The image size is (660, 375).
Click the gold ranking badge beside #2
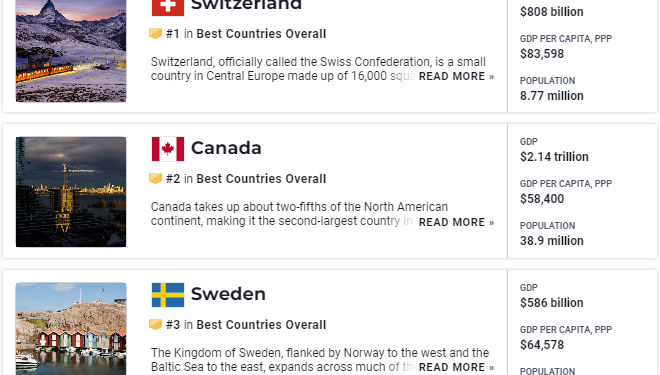tap(156, 178)
